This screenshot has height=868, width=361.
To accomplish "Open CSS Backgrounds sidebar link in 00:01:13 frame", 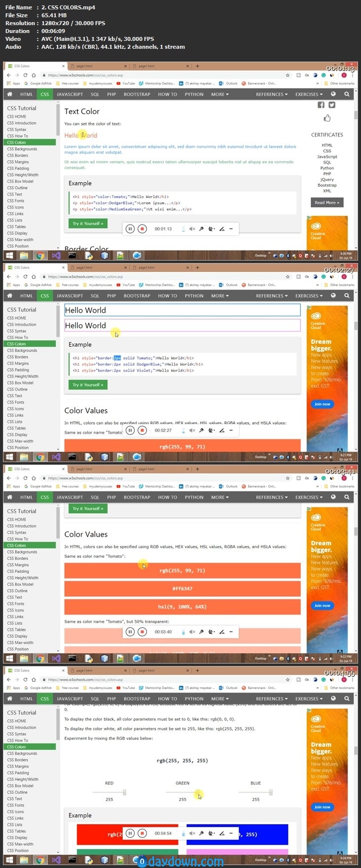I will click(22, 149).
